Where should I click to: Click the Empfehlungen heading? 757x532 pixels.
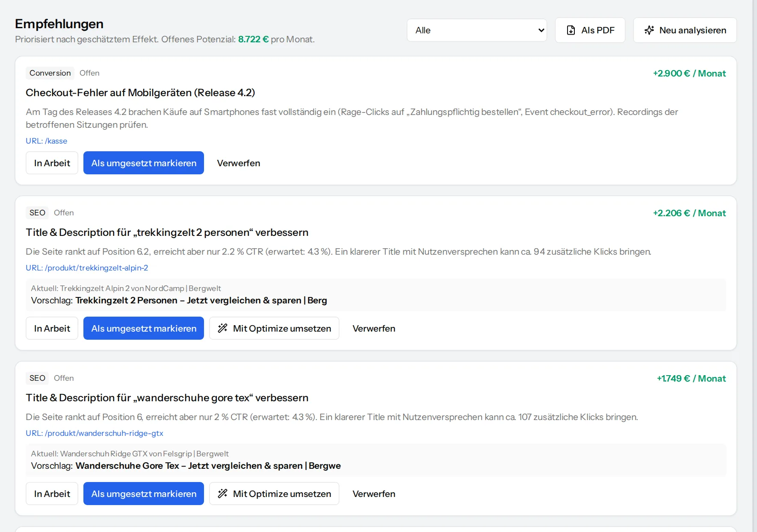coord(59,24)
